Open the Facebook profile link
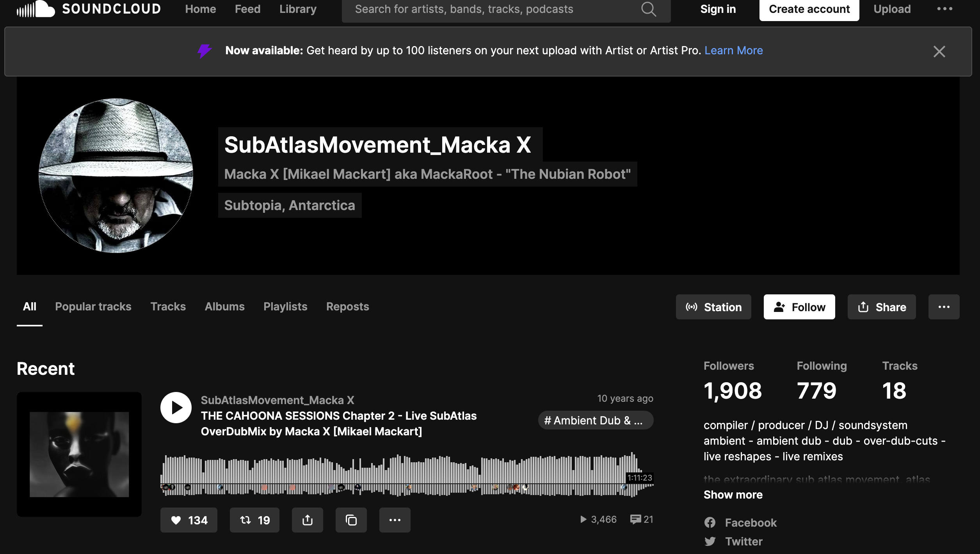The image size is (980, 554). pyautogui.click(x=751, y=523)
